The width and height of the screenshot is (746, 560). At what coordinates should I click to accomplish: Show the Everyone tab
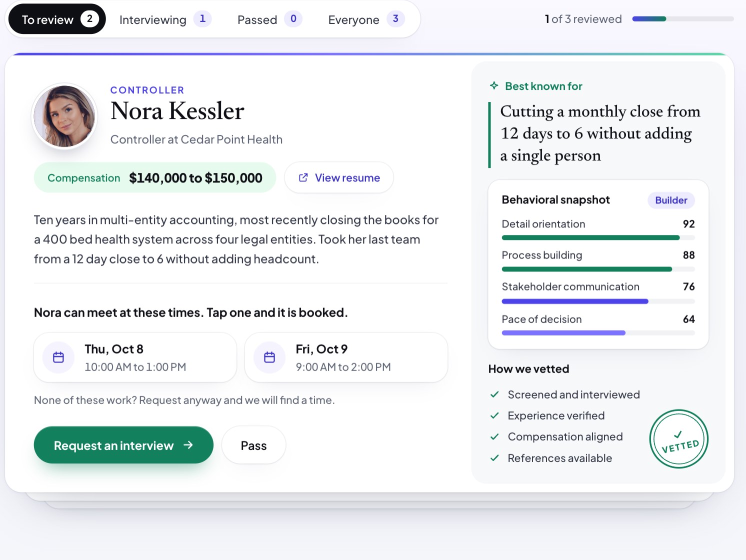click(x=366, y=19)
